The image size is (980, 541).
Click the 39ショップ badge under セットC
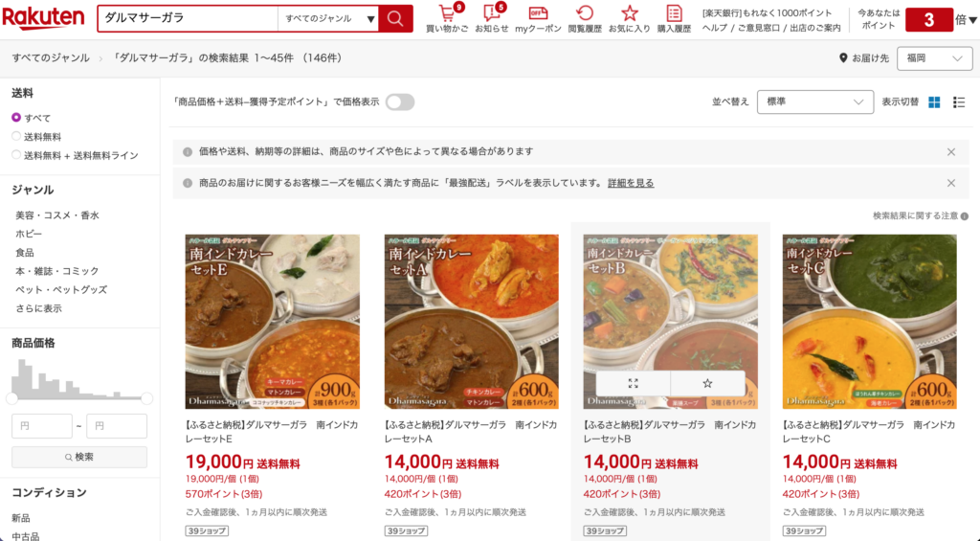(804, 531)
